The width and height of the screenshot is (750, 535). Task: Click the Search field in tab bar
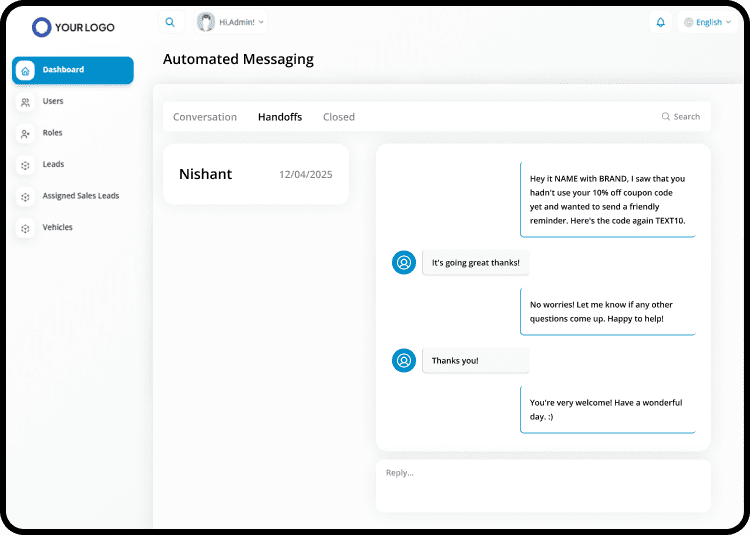[x=681, y=117]
